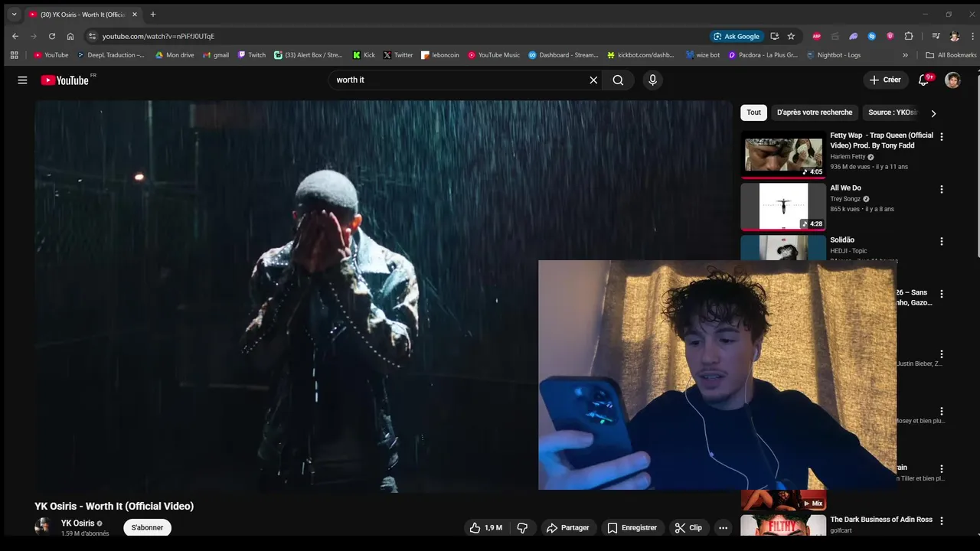Click the address bar URL
Image resolution: width=980 pixels, height=551 pixels.
[x=158, y=36]
